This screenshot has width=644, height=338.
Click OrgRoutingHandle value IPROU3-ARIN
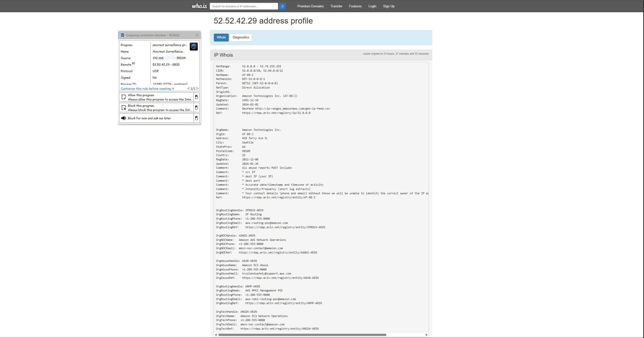254,210
